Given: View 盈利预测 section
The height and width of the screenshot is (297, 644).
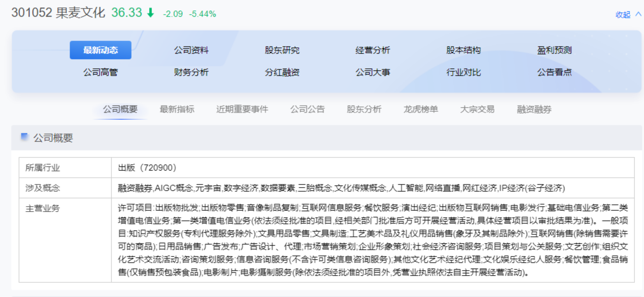Looking at the screenshot, I should (554, 50).
